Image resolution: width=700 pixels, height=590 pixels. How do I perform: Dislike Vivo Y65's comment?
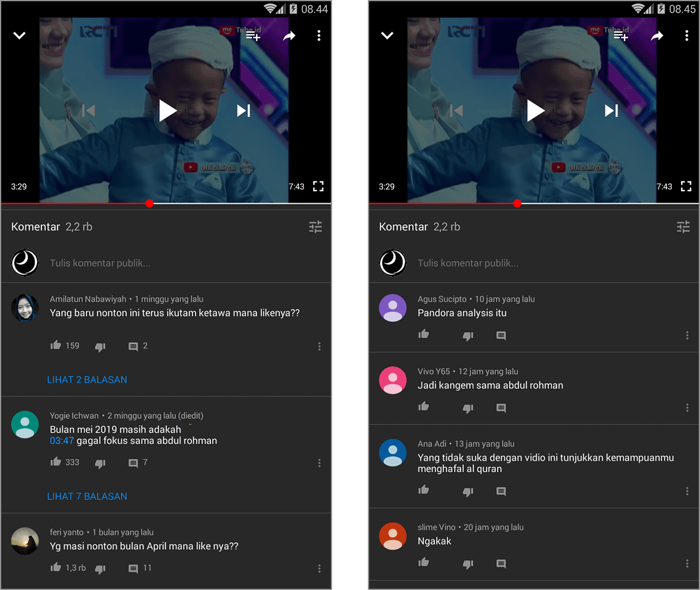[468, 409]
